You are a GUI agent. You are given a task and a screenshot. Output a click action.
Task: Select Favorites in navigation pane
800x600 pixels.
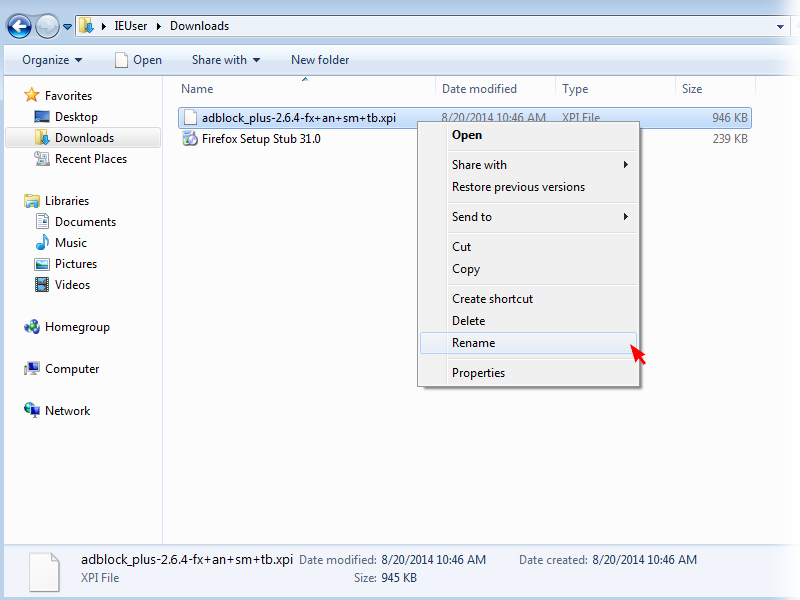(68, 96)
